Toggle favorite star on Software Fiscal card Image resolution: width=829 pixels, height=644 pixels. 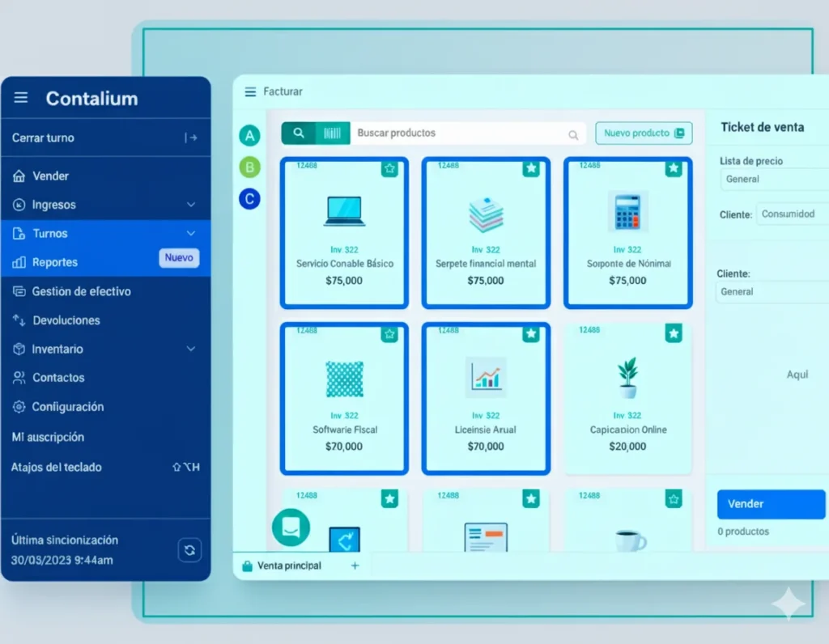coord(389,333)
